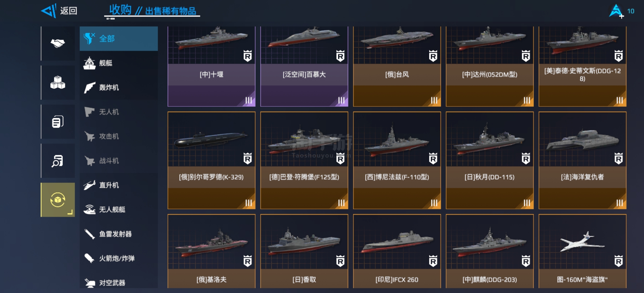Open the search records sidebar icon

pyautogui.click(x=58, y=160)
